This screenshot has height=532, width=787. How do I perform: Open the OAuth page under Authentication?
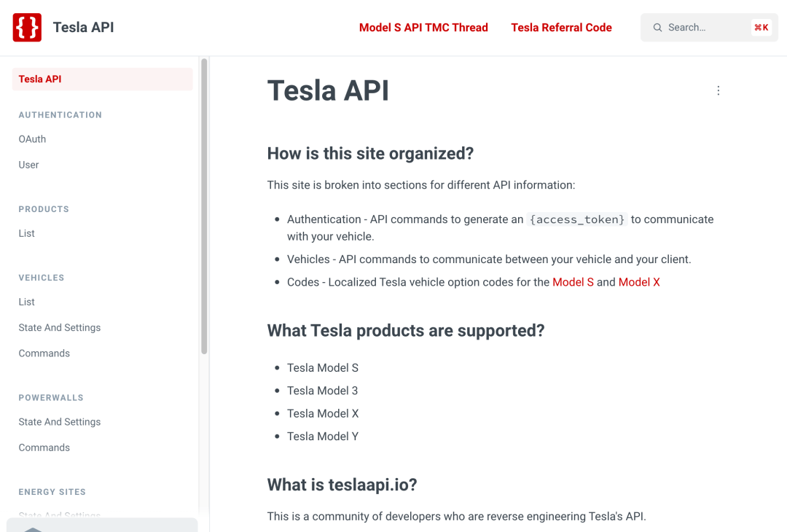(32, 139)
